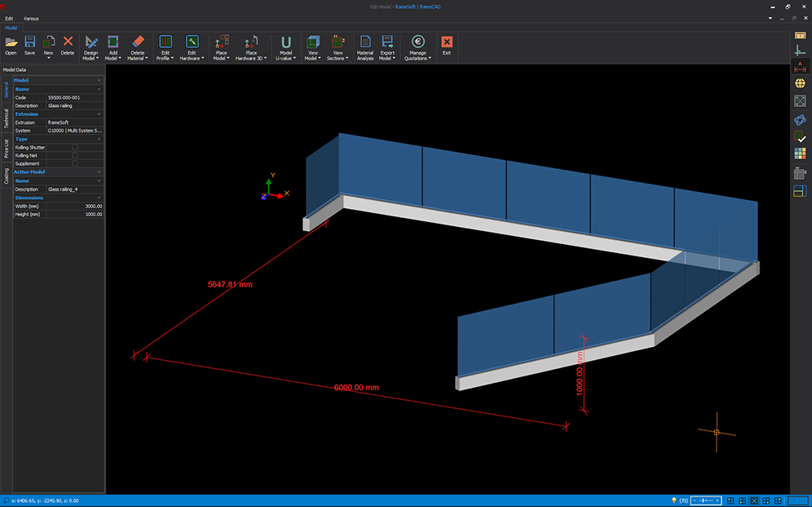Image resolution: width=812 pixels, height=507 pixels.
Task: Click the Code field S9500-000-001
Action: 75,97
